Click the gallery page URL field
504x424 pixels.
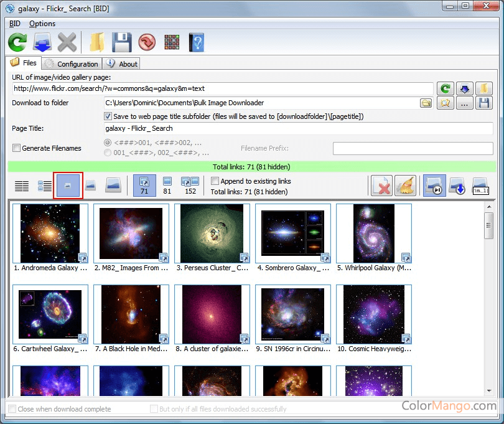coord(222,88)
